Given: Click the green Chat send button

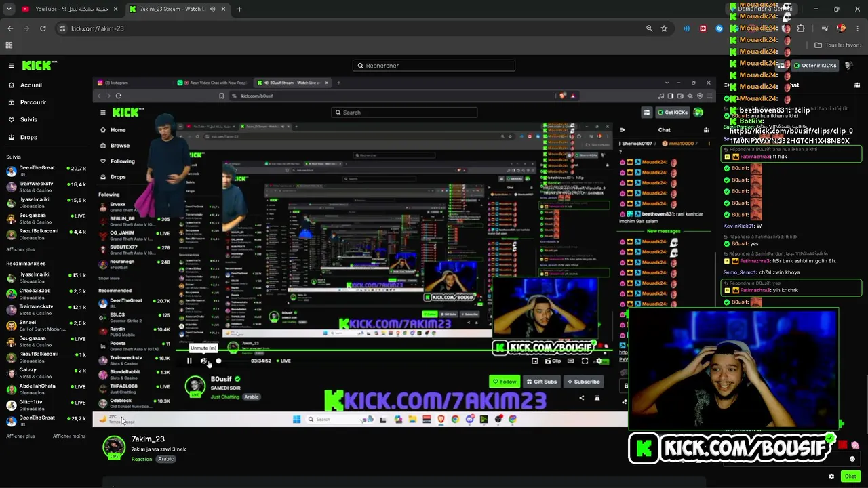Looking at the screenshot, I should 850,476.
